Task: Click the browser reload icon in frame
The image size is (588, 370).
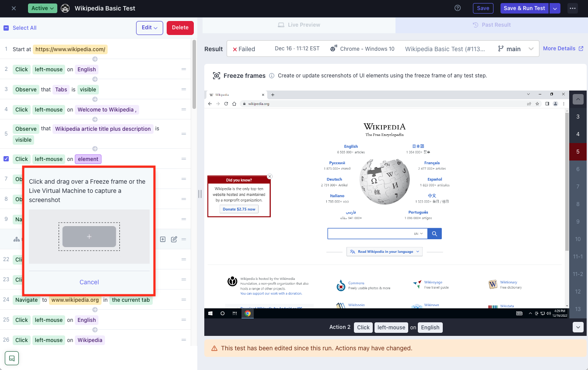Action: point(226,104)
